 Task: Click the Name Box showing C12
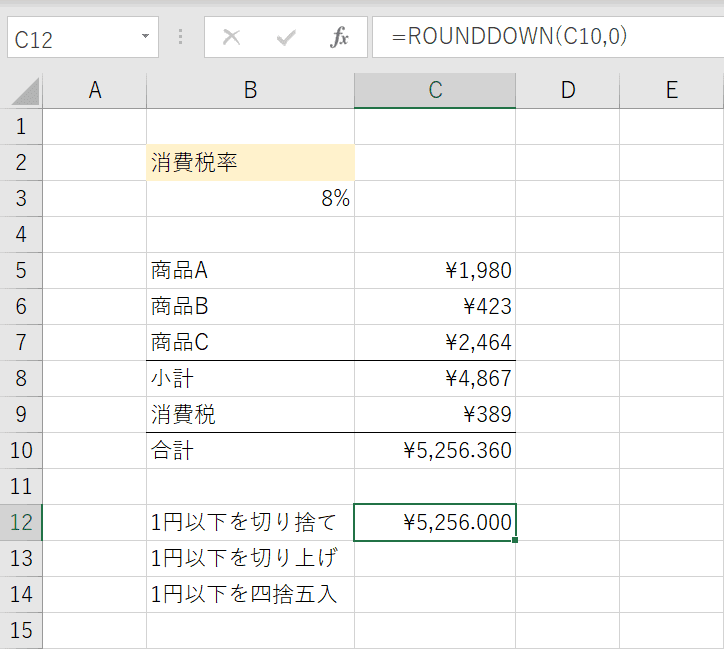tap(83, 37)
